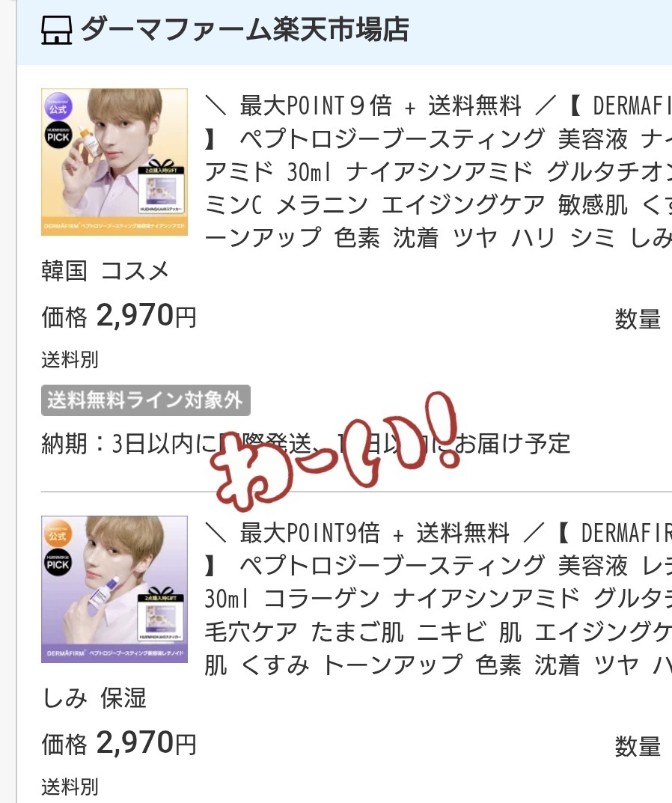This screenshot has height=803, width=672.
Task: Click the PICK badge on first product image
Action: (x=58, y=136)
